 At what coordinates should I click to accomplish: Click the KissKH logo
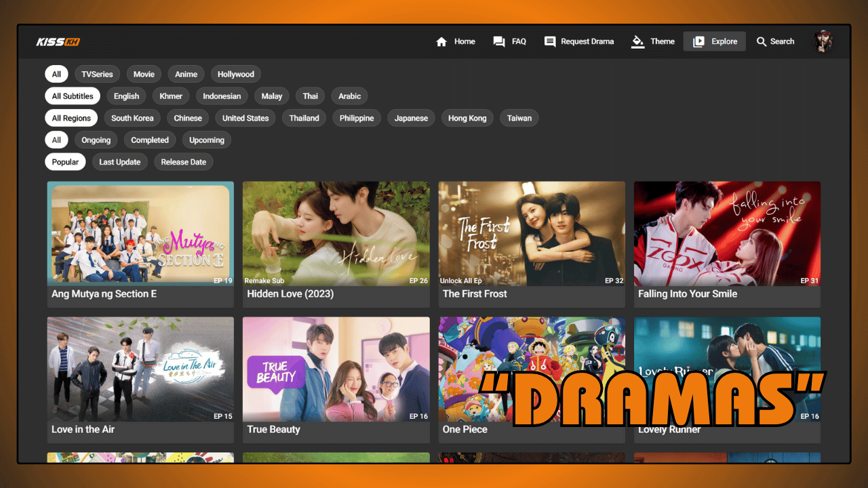(x=57, y=41)
